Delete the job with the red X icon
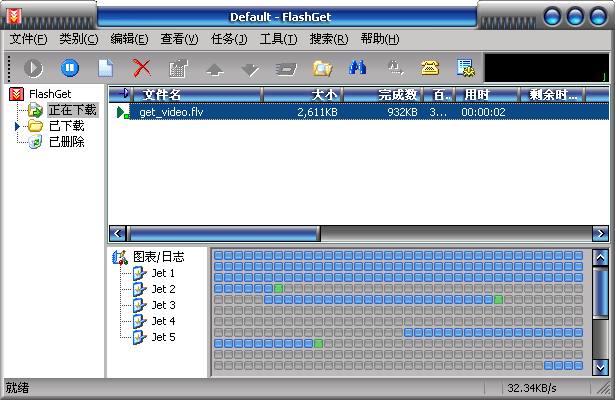 pos(142,68)
